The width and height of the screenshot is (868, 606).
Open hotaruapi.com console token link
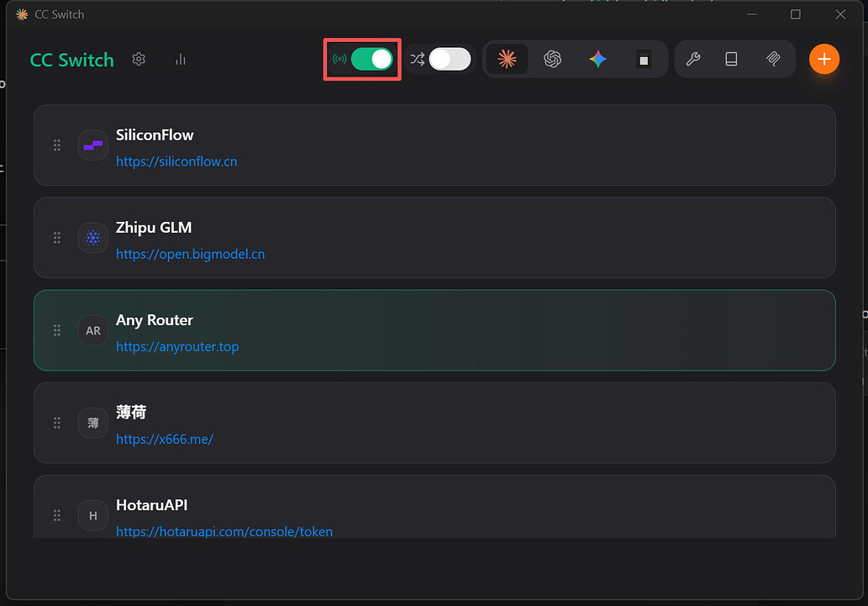coord(224,531)
